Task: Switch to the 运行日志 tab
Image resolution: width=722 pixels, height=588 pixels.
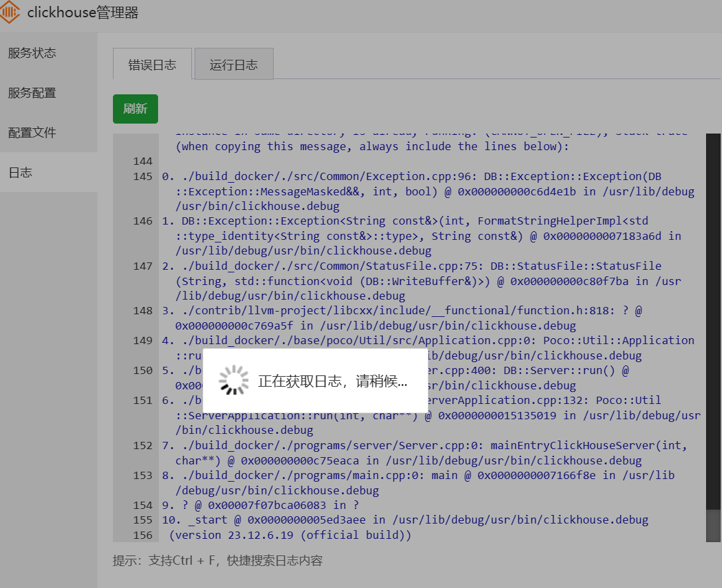Action: point(234,64)
